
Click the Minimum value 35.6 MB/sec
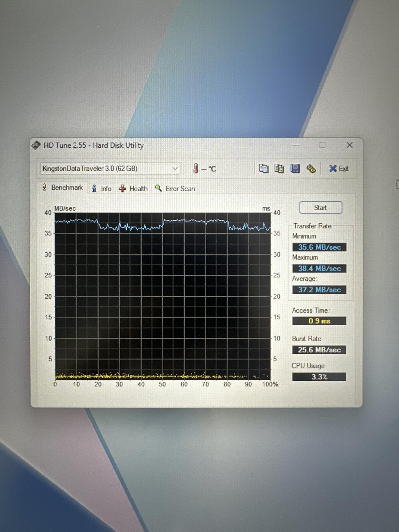coord(319,247)
